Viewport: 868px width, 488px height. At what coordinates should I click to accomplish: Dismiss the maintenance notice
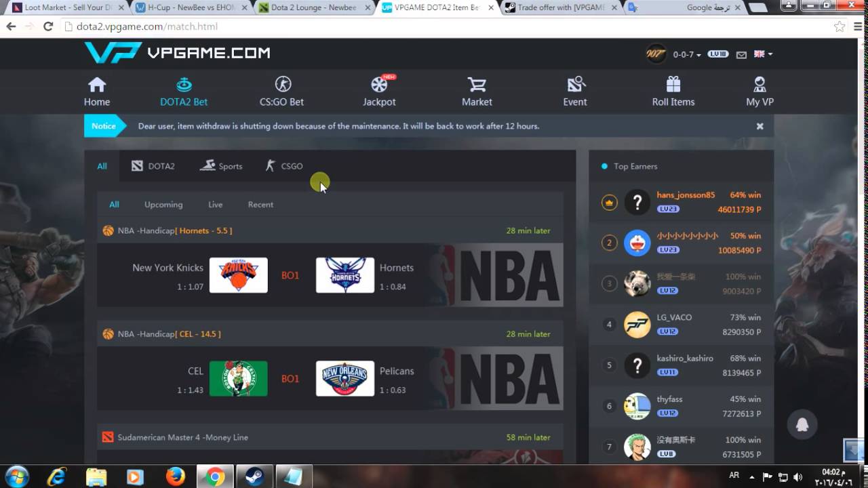760,126
